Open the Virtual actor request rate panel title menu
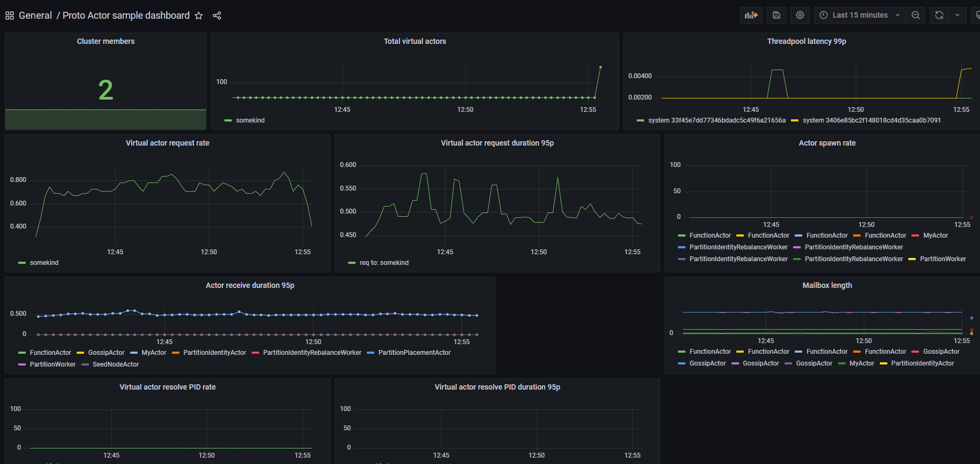Image resolution: width=980 pixels, height=464 pixels. point(167,143)
